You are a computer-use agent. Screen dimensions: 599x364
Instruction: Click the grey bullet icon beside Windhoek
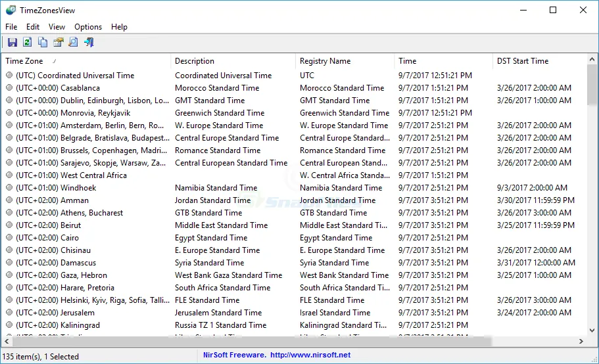pyautogui.click(x=10, y=188)
